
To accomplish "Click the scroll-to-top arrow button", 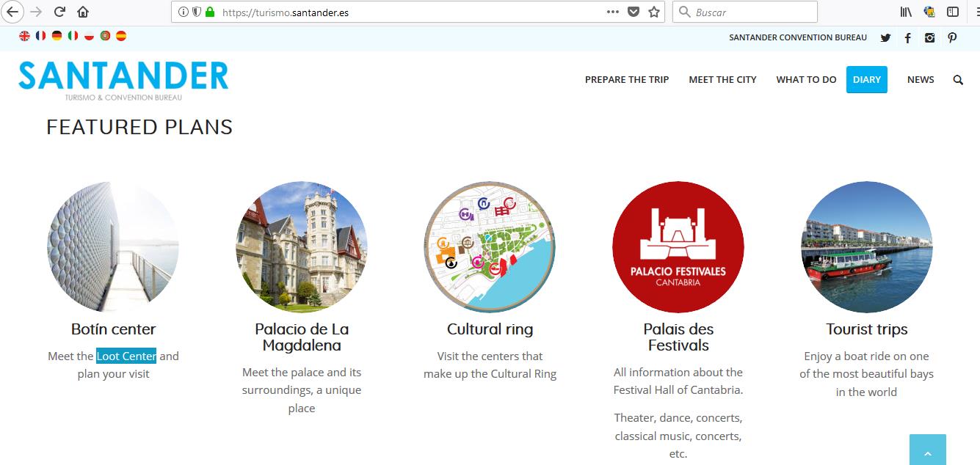I will [928, 450].
